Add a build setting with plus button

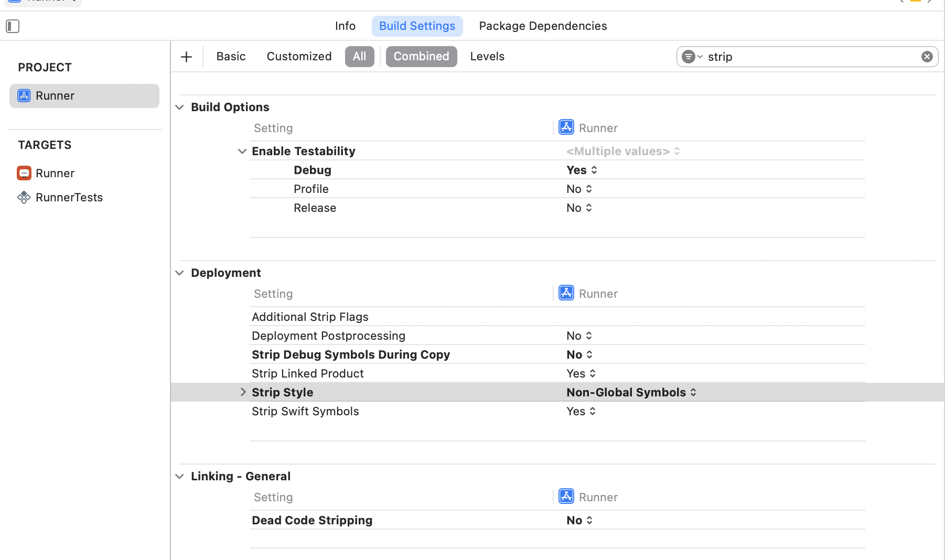pos(186,57)
